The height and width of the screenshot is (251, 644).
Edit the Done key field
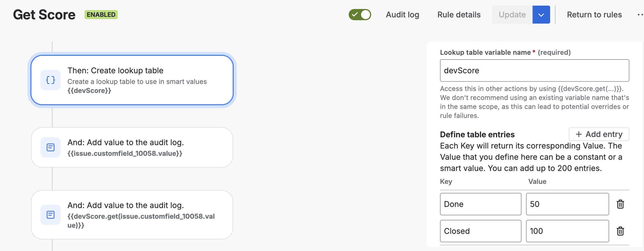[x=481, y=204]
